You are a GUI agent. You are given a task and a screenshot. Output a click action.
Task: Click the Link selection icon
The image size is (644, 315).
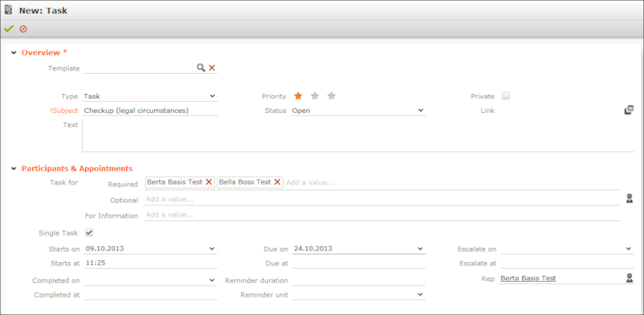(x=629, y=110)
